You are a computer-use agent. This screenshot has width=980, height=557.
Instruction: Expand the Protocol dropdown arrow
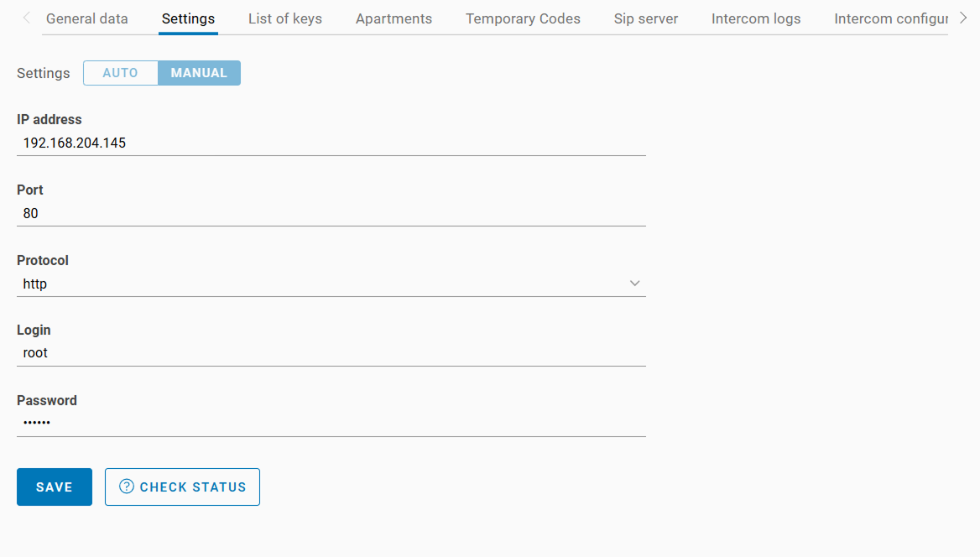(x=634, y=284)
